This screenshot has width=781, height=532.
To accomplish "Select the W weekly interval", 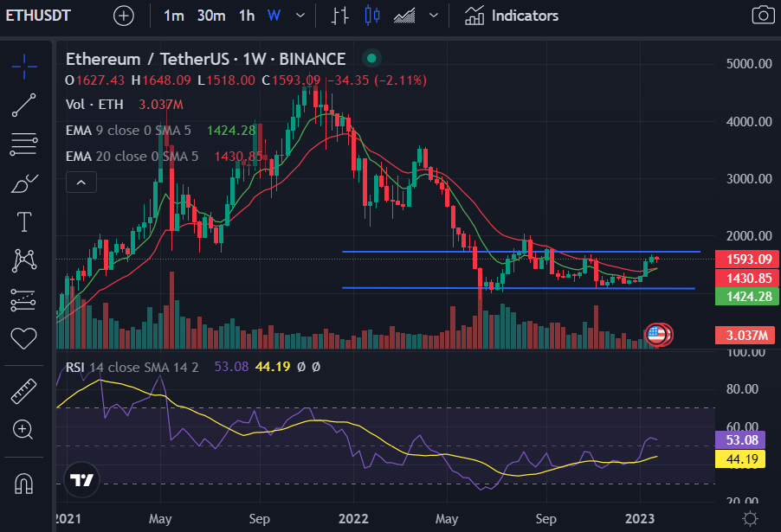I will (274, 16).
